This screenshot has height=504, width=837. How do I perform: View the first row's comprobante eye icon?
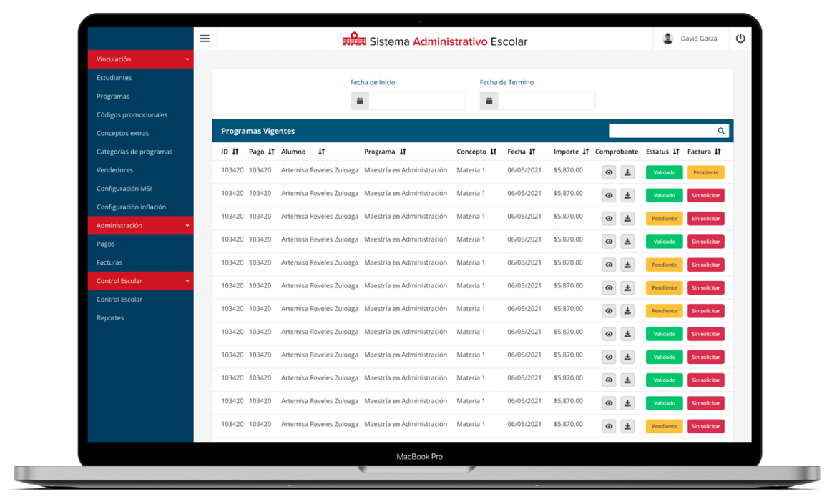(x=609, y=172)
